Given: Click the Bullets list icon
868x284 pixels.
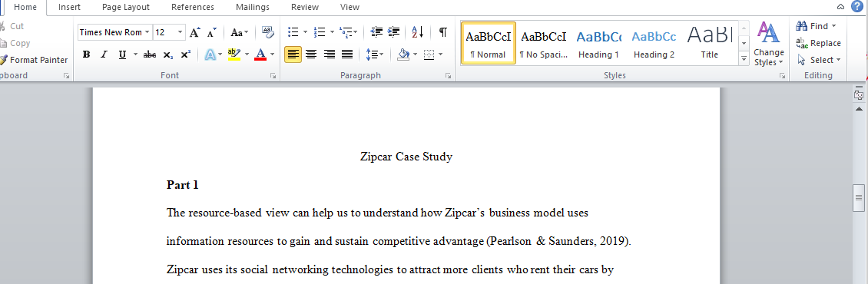Looking at the screenshot, I should (293, 32).
